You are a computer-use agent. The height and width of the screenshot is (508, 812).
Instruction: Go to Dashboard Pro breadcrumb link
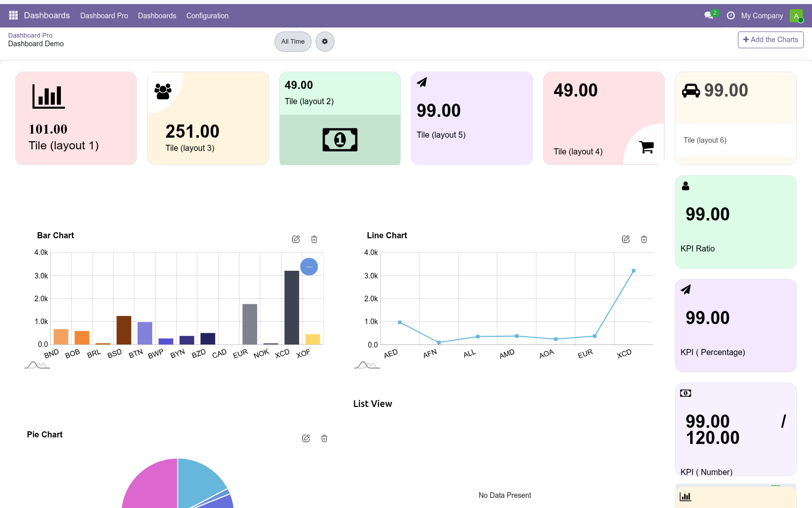click(x=30, y=35)
